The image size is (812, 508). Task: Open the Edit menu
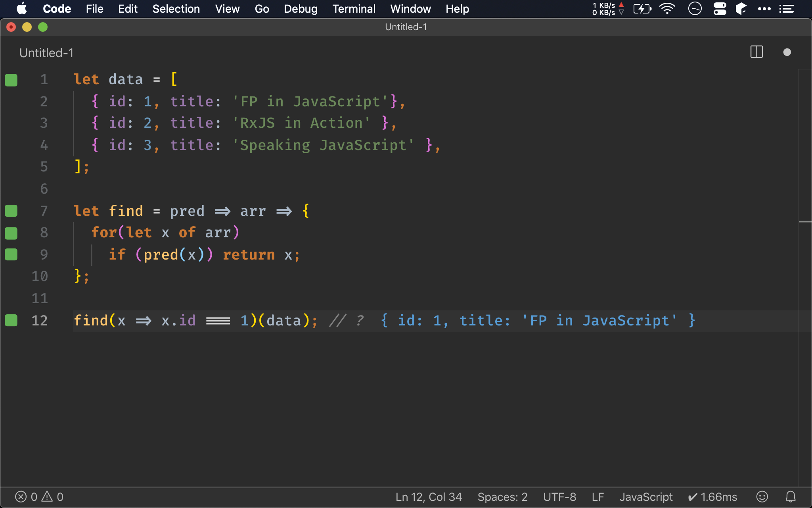point(128,9)
